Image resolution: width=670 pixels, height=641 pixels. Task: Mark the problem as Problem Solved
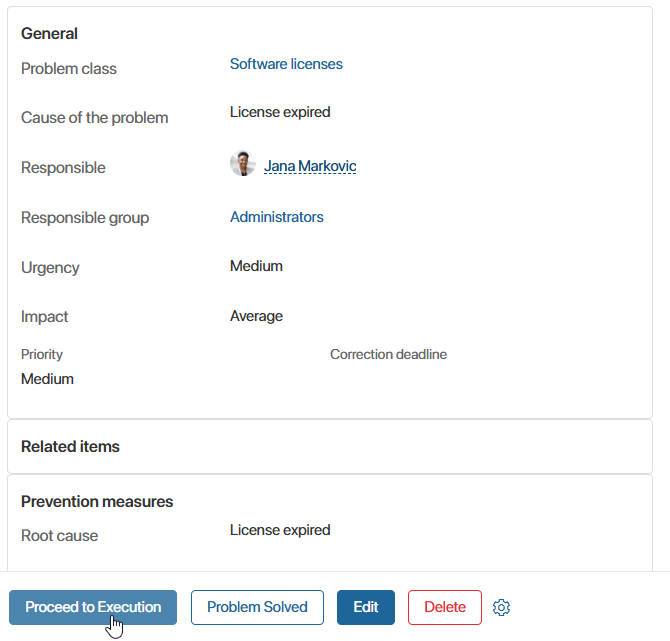pyautogui.click(x=257, y=607)
